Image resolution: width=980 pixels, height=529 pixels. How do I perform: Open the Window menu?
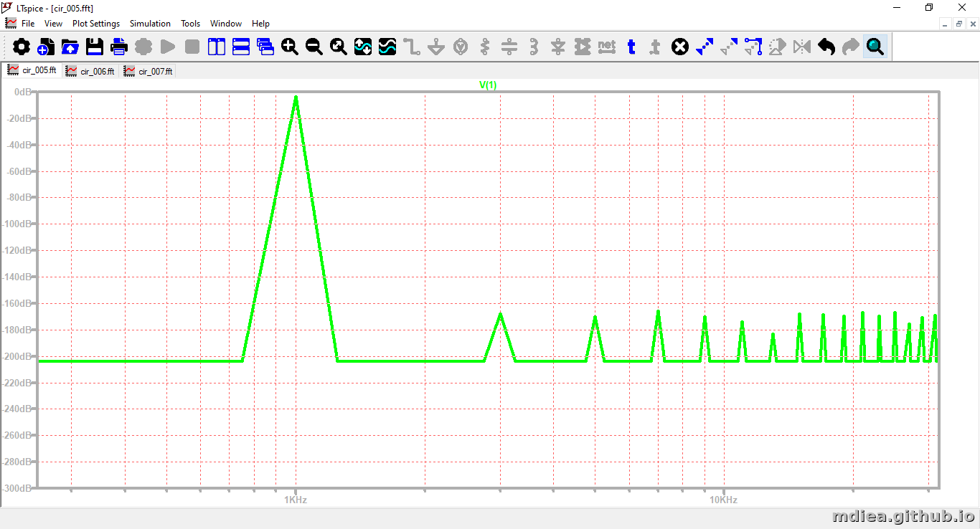point(226,24)
